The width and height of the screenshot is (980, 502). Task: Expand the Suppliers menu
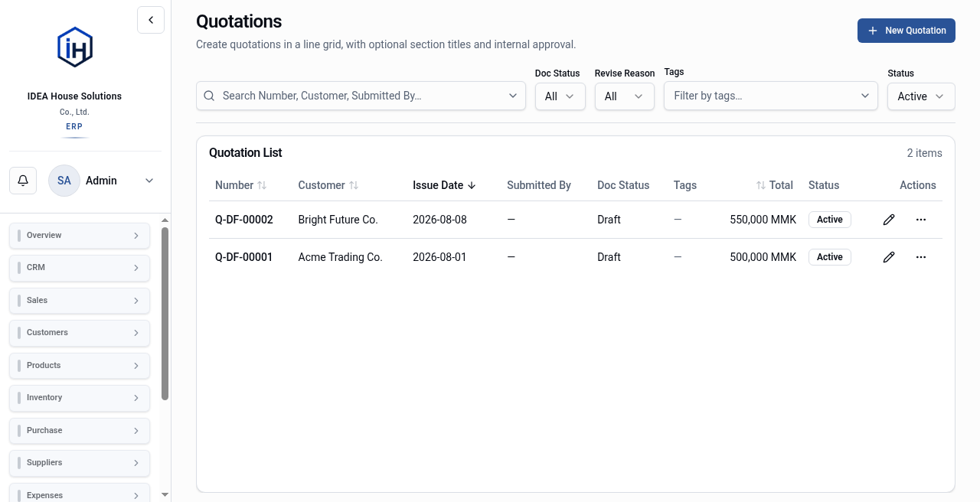[x=80, y=463]
